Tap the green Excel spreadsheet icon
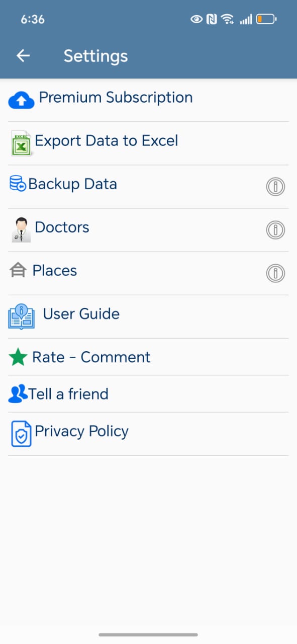 pos(22,143)
